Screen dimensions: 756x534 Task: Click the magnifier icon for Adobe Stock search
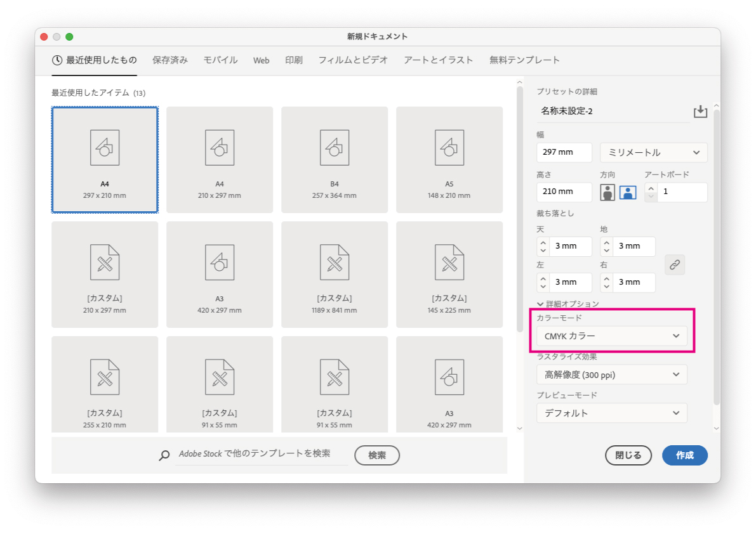click(164, 455)
